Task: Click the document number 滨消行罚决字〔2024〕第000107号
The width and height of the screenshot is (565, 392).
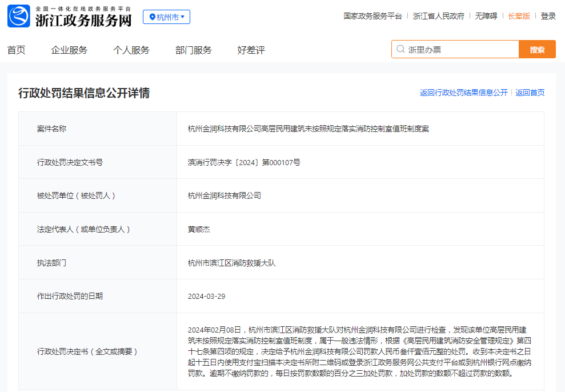Action: pos(244,162)
